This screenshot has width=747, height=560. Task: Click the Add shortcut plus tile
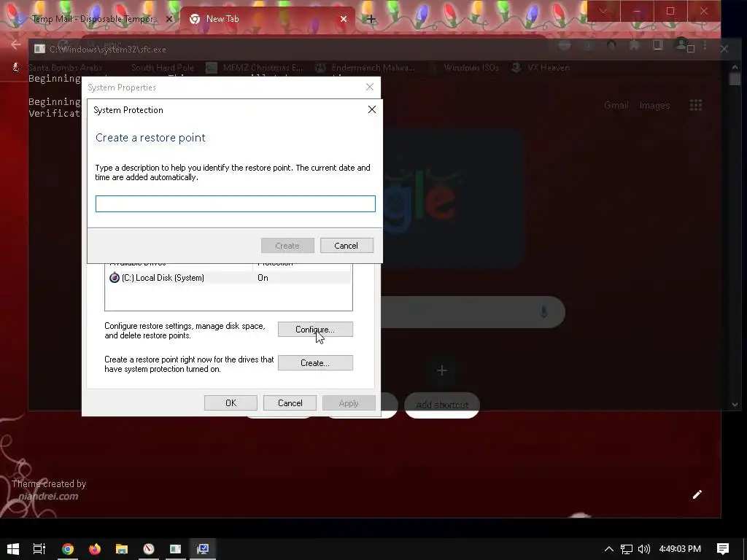[x=441, y=370]
